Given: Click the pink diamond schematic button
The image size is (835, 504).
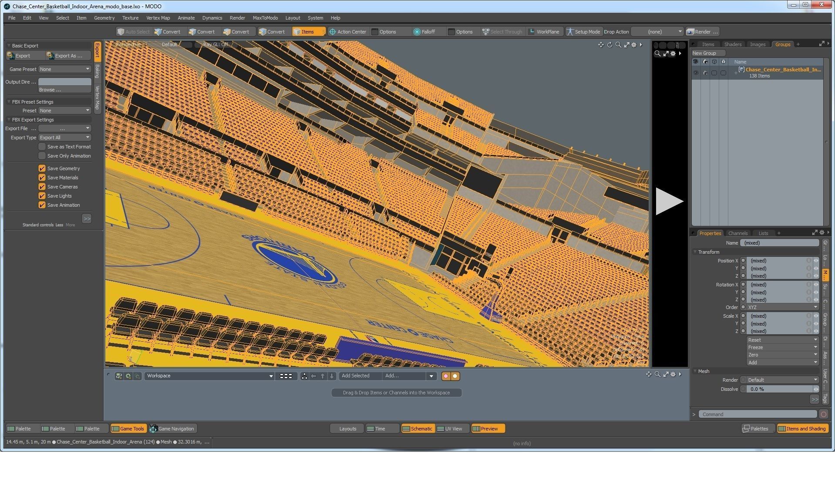Looking at the screenshot, I should tap(446, 376).
